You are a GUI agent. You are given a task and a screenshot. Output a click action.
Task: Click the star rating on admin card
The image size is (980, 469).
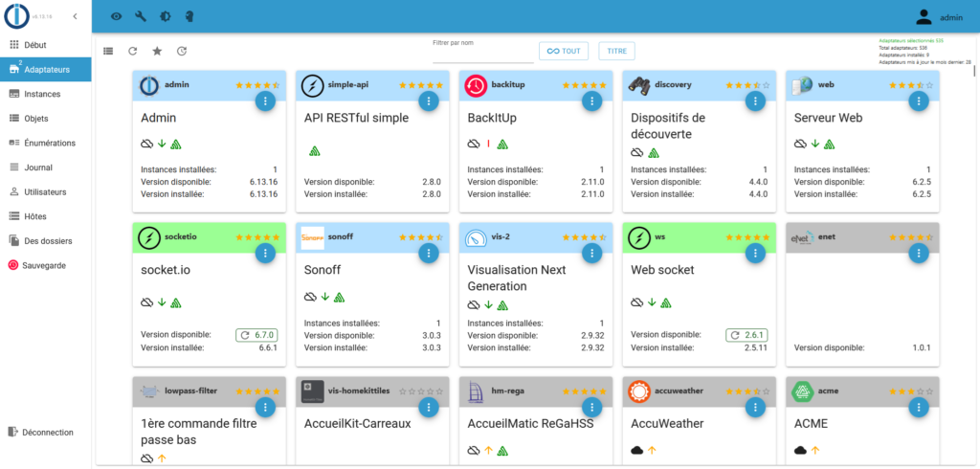[x=257, y=85]
